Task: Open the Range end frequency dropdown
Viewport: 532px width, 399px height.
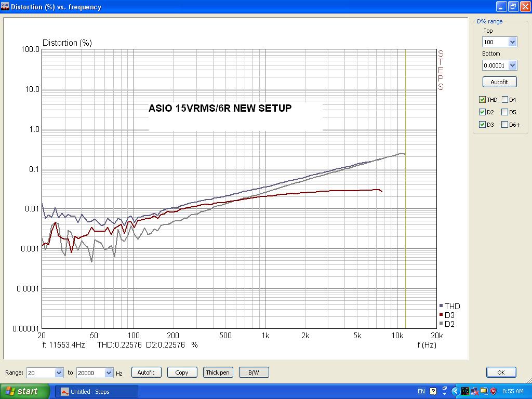Action: pyautogui.click(x=109, y=373)
